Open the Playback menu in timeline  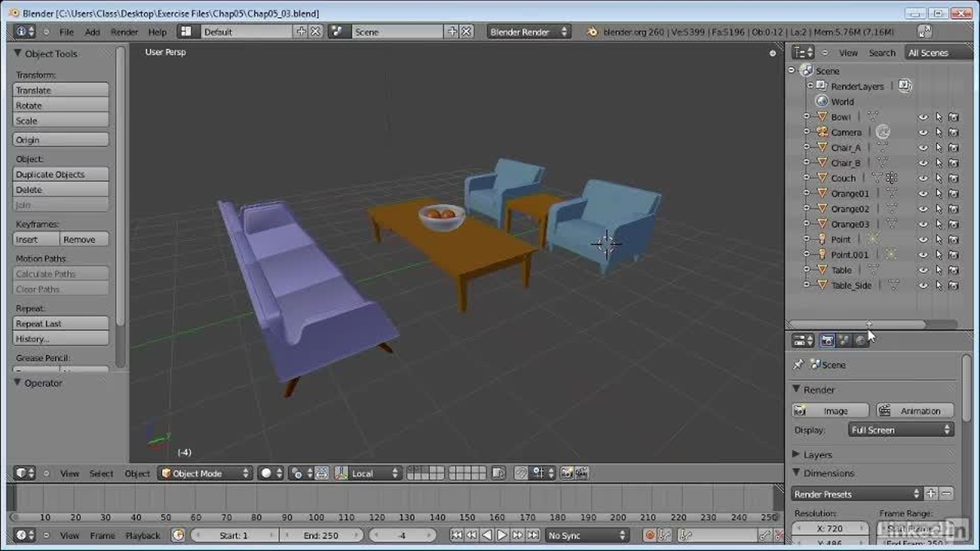click(x=142, y=536)
